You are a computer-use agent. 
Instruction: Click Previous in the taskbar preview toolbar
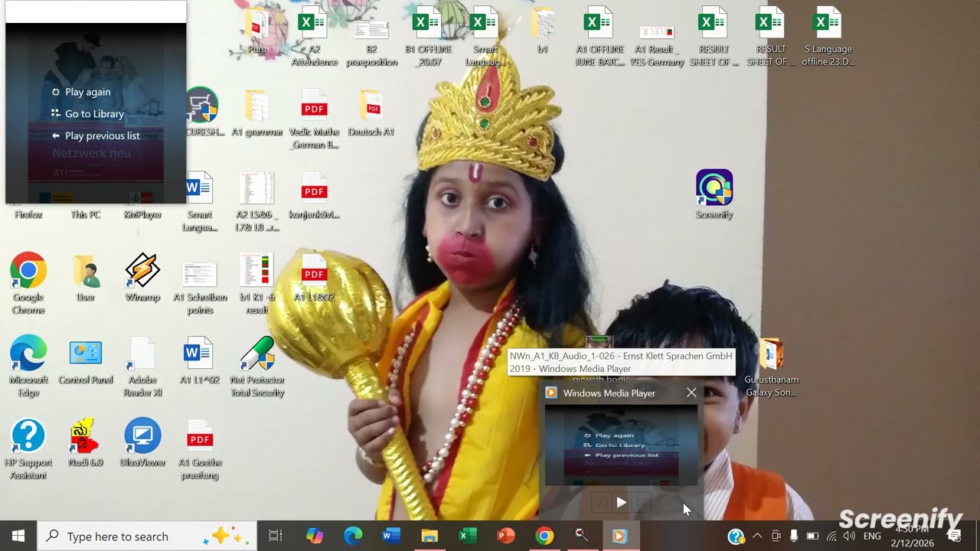[x=602, y=503]
